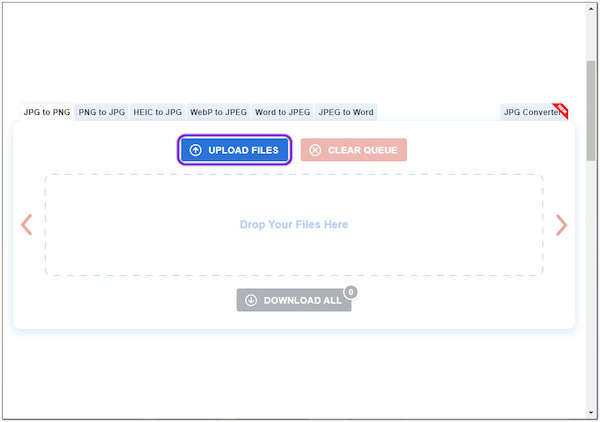The image size is (600, 422).
Task: Select the JPG to PNG tab
Action: pyautogui.click(x=47, y=112)
